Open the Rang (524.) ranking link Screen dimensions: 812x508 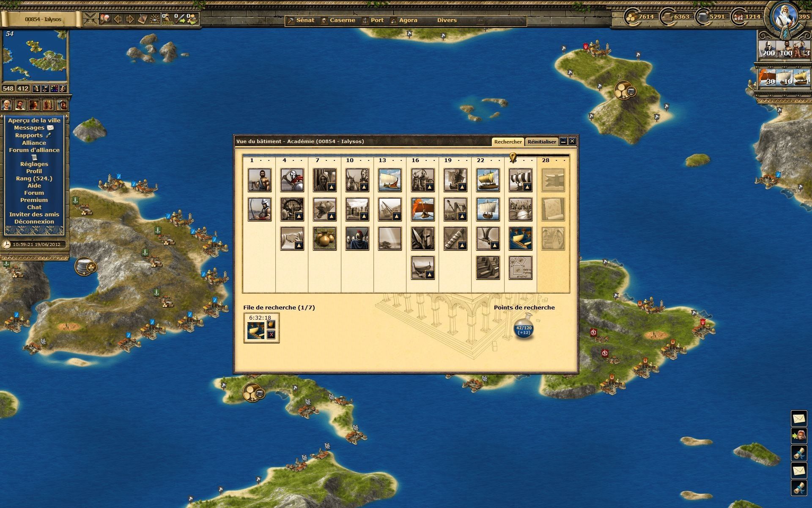pos(34,178)
